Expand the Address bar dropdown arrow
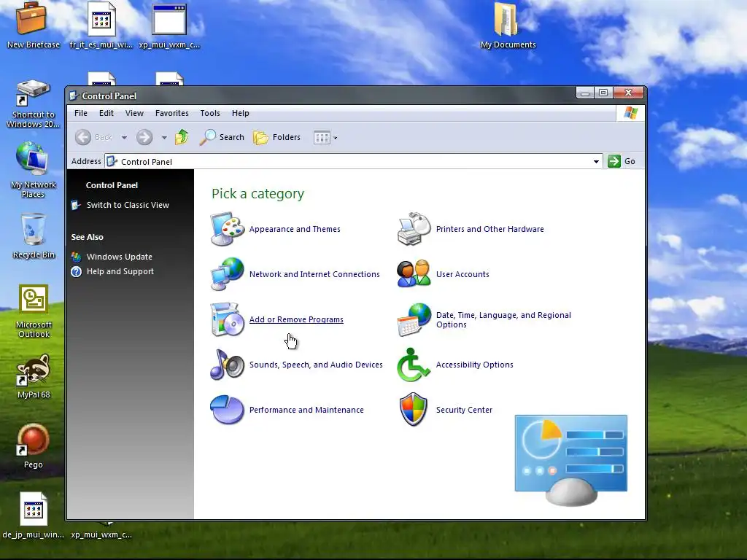Viewport: 747px width, 560px height. 596,161
